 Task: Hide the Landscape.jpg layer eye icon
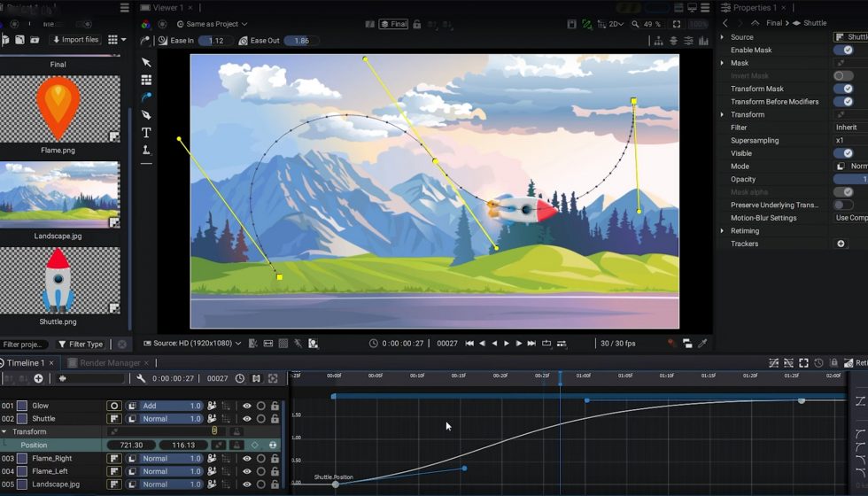[247, 484]
